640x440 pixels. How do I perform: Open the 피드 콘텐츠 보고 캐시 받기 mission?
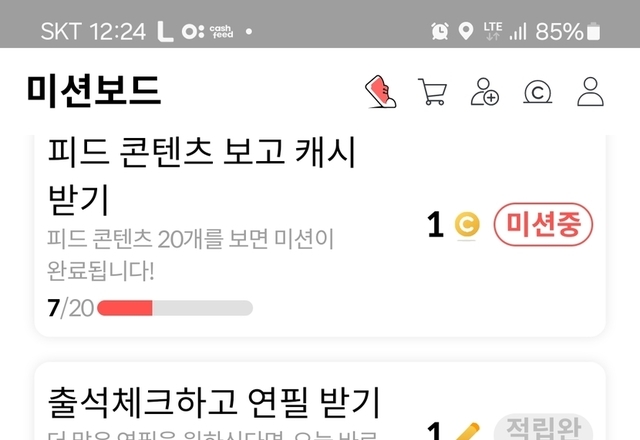[x=320, y=236]
